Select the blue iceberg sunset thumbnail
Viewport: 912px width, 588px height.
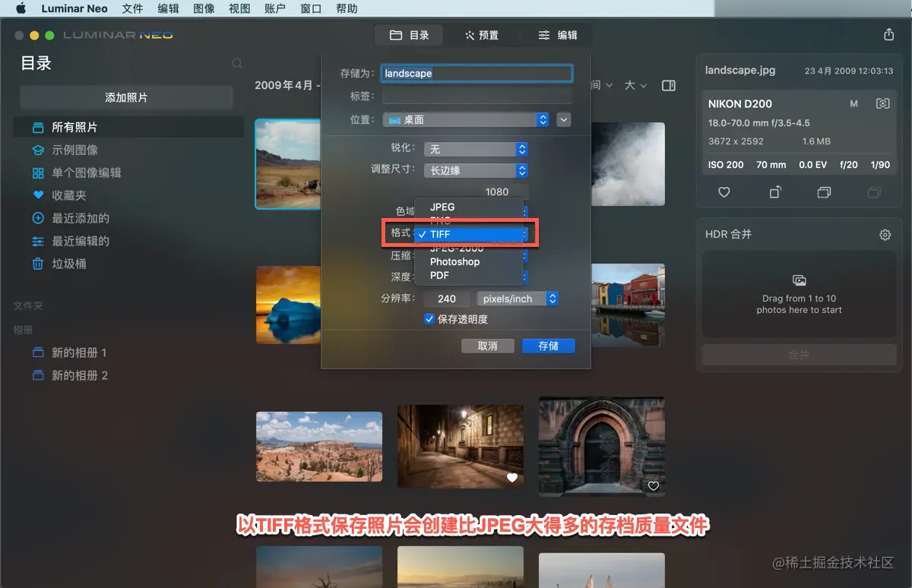[289, 305]
